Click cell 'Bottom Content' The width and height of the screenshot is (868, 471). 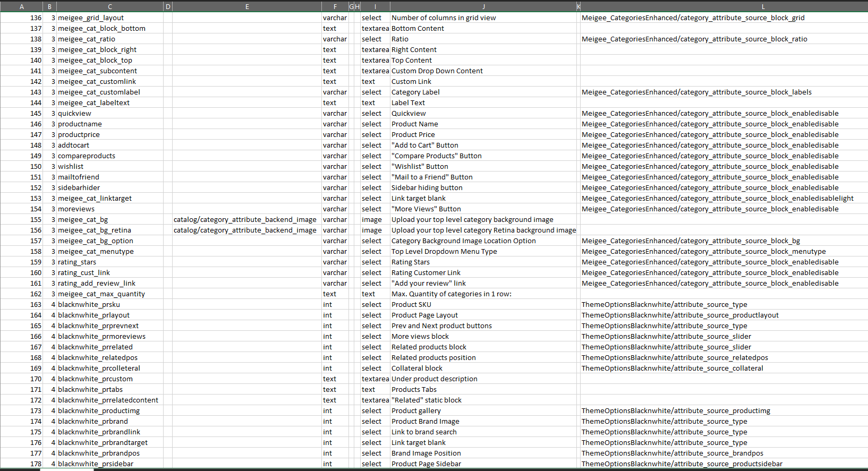(x=483, y=28)
